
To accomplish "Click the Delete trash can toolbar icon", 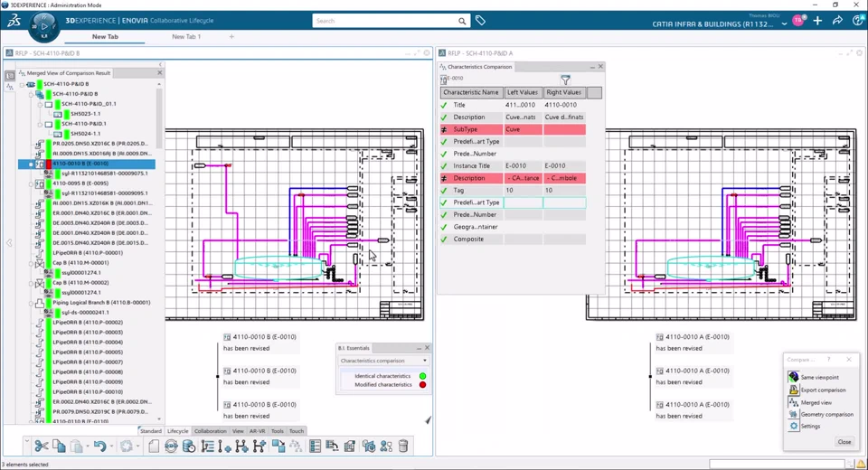I will pos(403,446).
